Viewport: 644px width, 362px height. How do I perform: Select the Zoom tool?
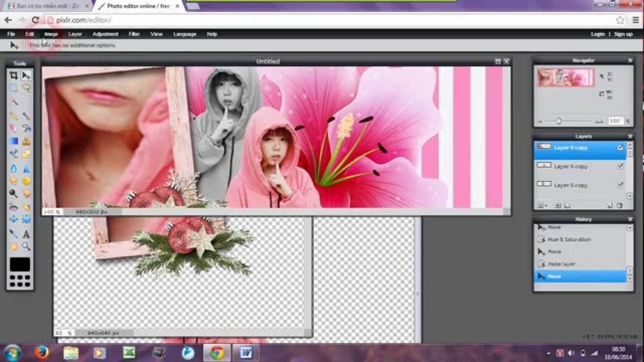coord(26,246)
